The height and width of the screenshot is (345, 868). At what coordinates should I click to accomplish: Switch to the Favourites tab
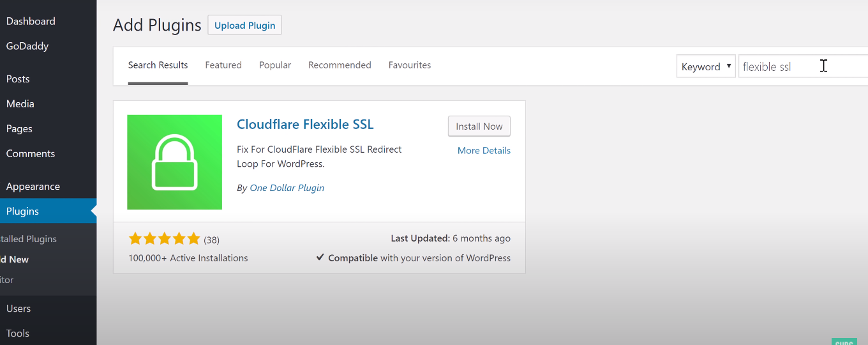409,65
